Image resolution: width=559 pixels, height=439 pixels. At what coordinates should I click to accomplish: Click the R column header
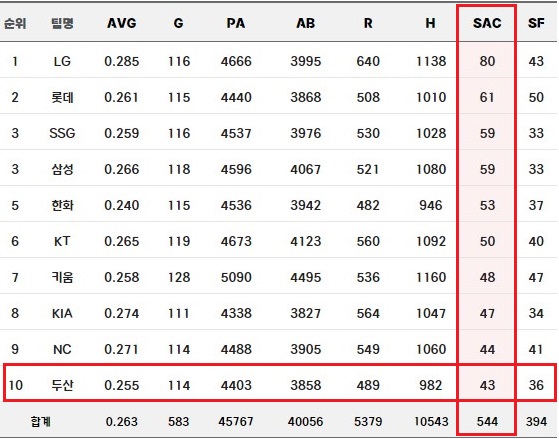(x=368, y=24)
